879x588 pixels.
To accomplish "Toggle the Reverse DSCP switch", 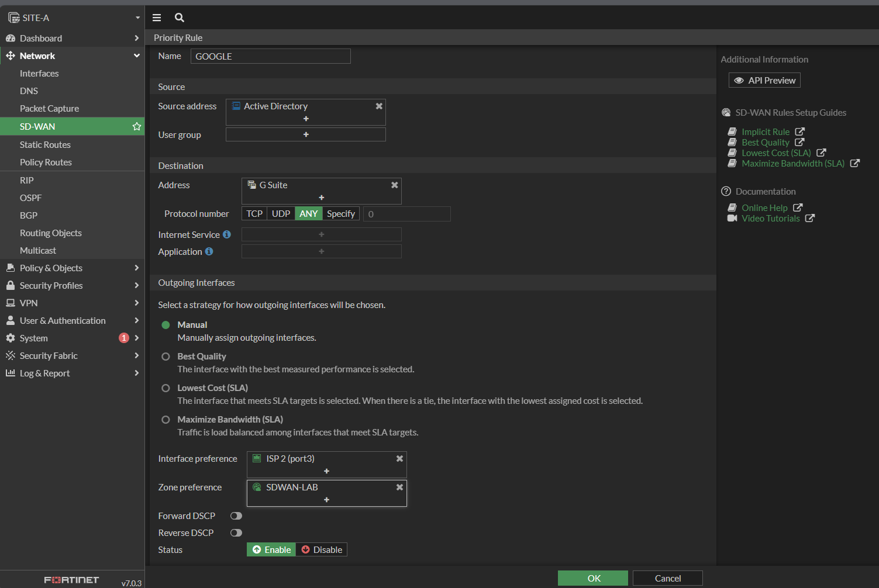I will [236, 533].
